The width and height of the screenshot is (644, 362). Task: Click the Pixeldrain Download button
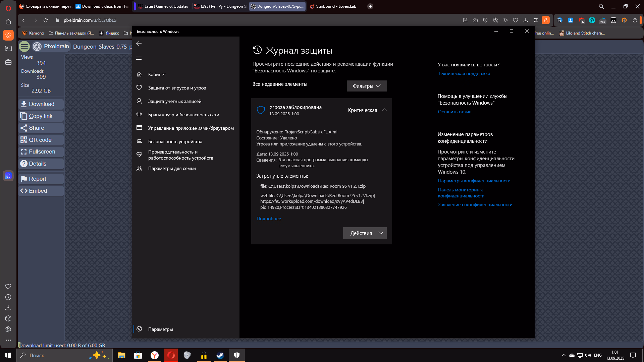click(x=41, y=104)
